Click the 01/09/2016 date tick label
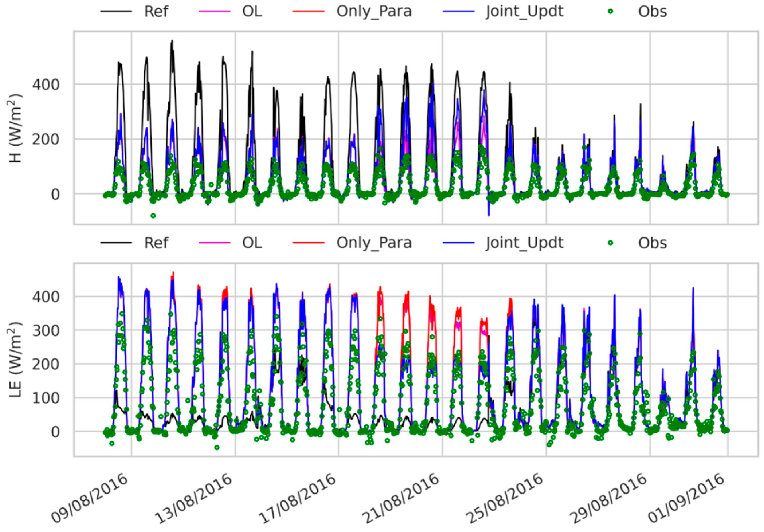The height and width of the screenshot is (532, 764). point(687,499)
